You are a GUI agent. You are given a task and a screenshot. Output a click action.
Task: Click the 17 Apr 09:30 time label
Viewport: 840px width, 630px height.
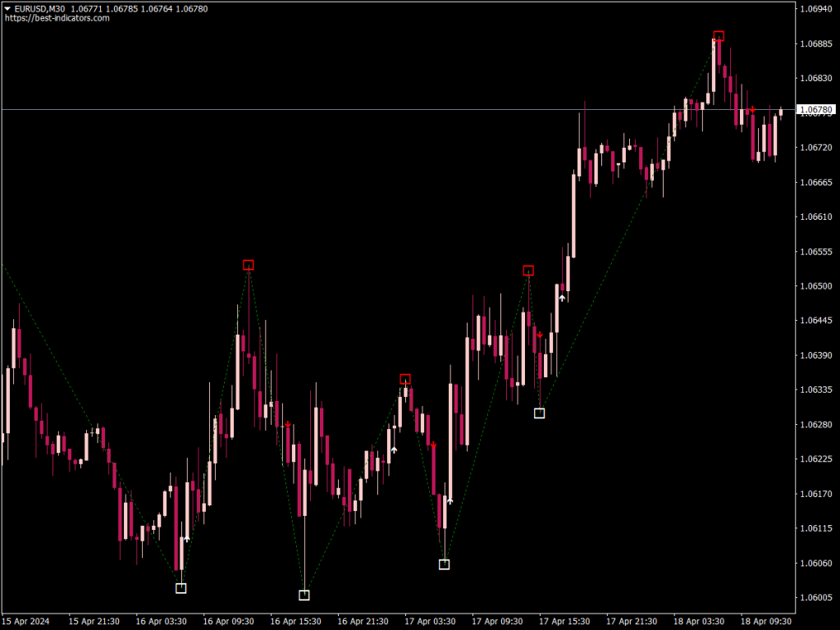click(x=497, y=622)
